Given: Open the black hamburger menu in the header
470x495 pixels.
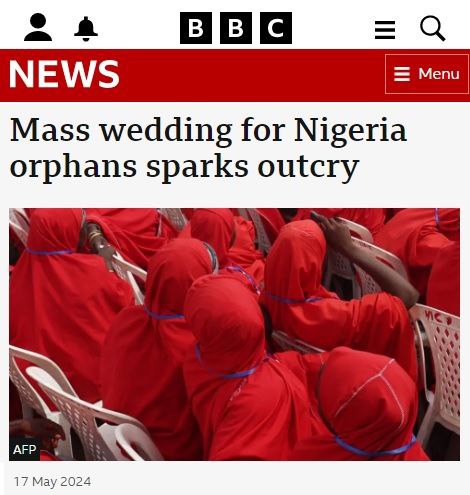Looking at the screenshot, I should pos(385,30).
